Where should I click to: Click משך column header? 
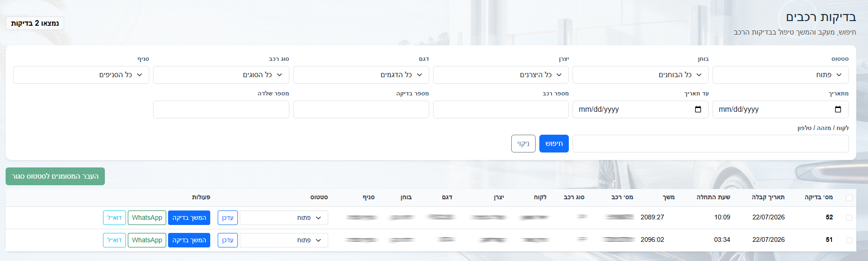669,197
